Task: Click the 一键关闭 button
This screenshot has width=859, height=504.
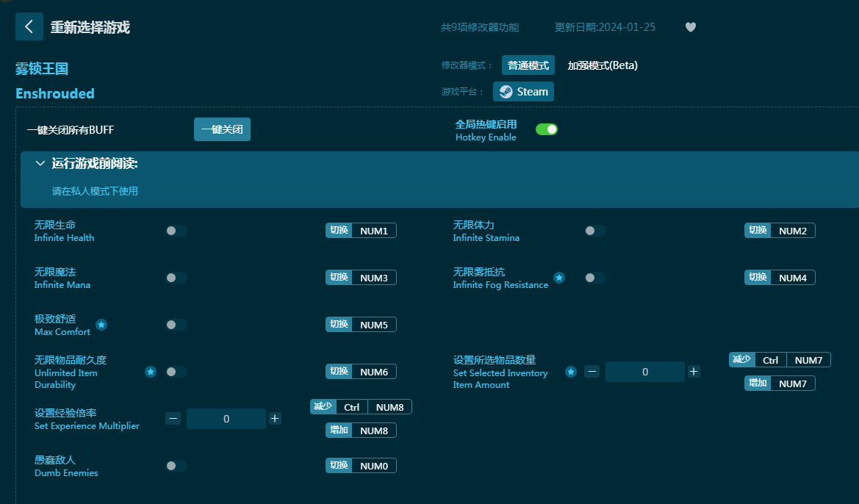Action: coord(222,129)
